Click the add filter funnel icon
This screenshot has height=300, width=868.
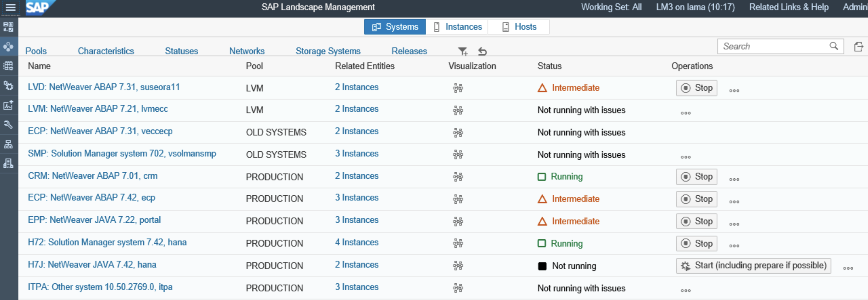tap(463, 51)
